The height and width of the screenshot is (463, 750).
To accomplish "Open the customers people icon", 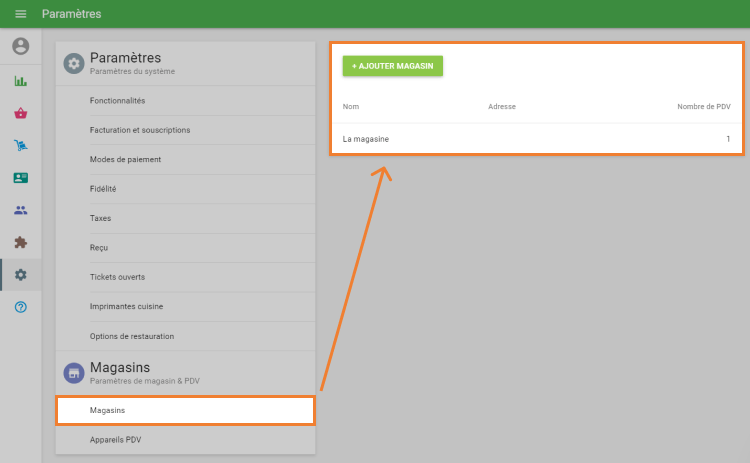I will pyautogui.click(x=20, y=210).
